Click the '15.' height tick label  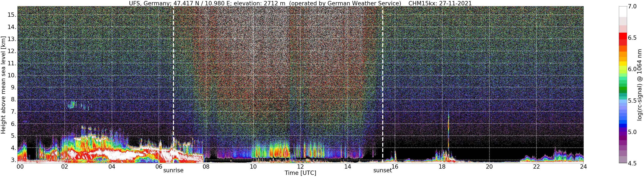tap(12, 15)
